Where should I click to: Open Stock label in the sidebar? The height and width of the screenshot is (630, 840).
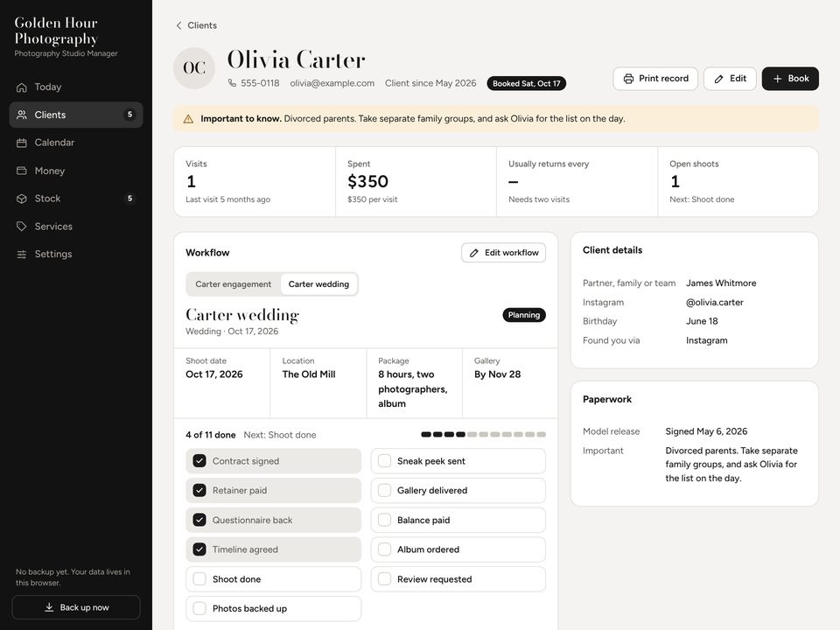47,199
